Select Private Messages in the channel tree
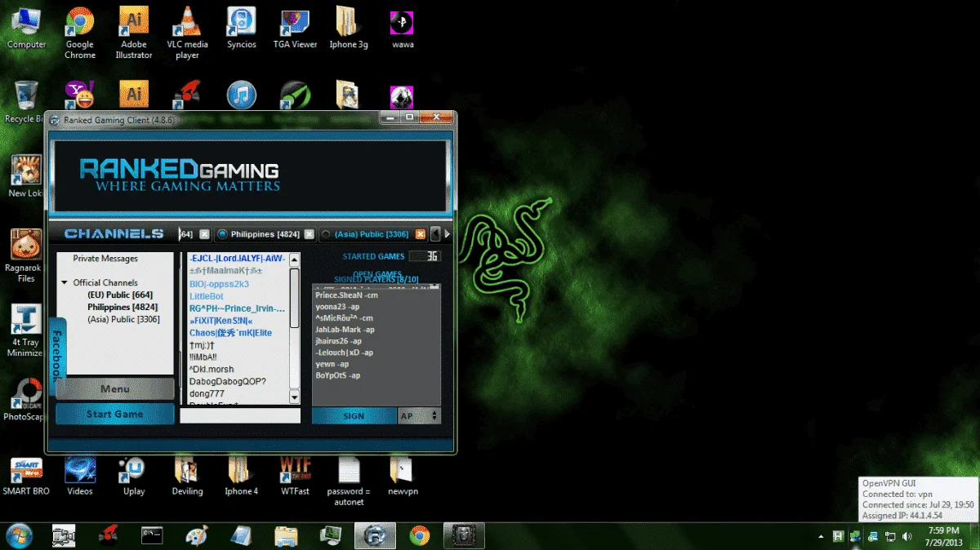 pyautogui.click(x=105, y=259)
